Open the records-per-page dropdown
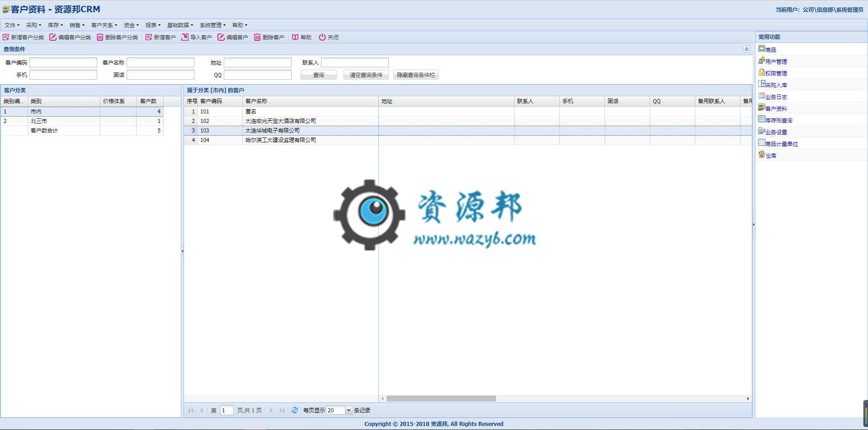Image resolution: width=868 pixels, height=430 pixels. pyautogui.click(x=349, y=410)
